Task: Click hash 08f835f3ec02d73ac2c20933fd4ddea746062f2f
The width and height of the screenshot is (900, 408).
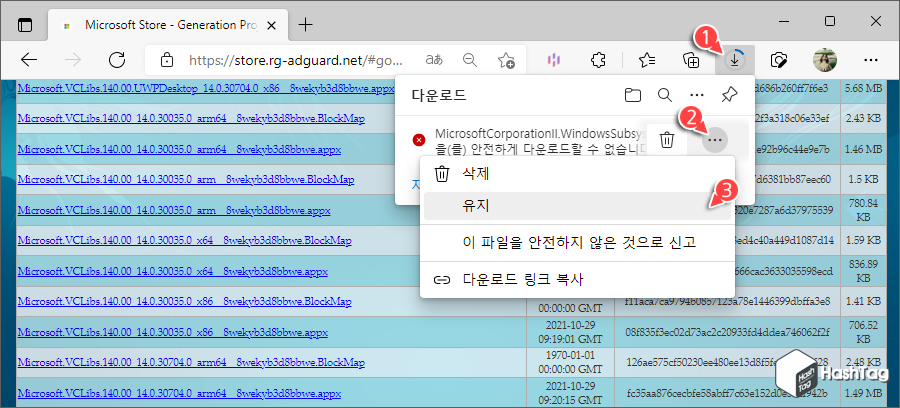Action: (x=726, y=332)
